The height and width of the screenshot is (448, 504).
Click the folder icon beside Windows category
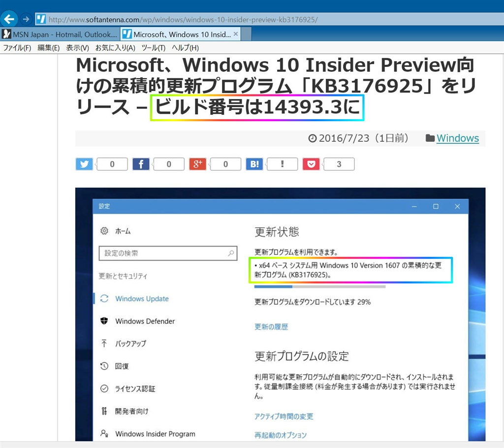tap(430, 138)
